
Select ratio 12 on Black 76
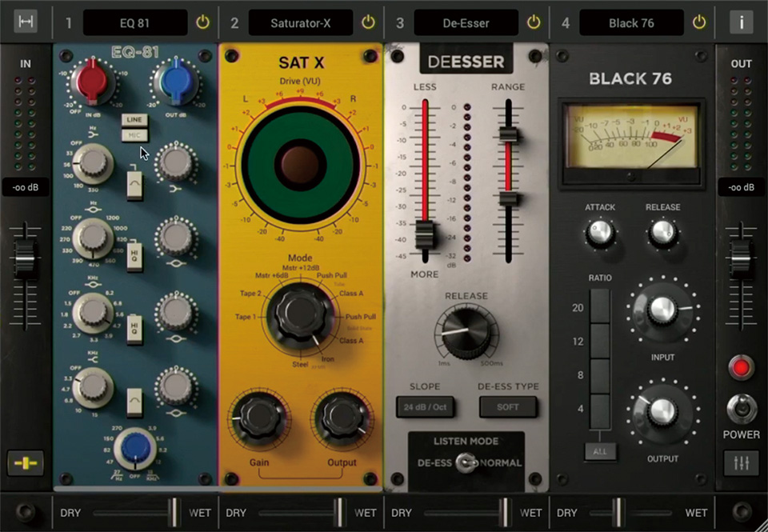pos(599,341)
